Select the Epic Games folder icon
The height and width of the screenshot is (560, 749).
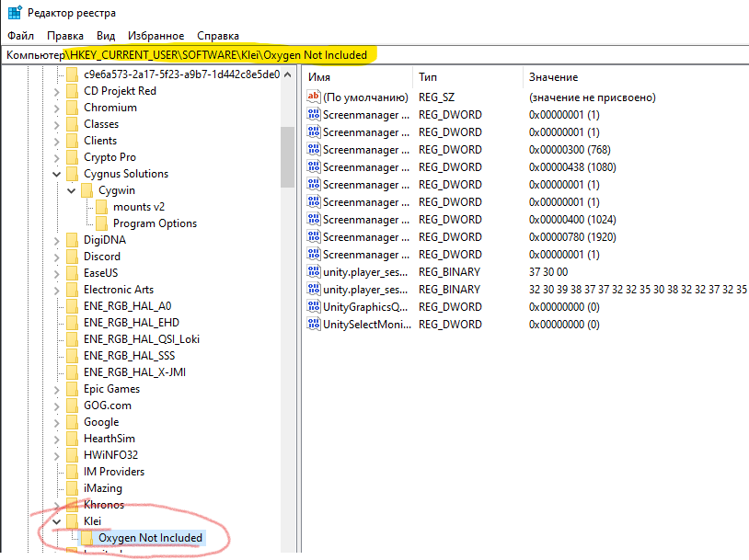pyautogui.click(x=72, y=389)
